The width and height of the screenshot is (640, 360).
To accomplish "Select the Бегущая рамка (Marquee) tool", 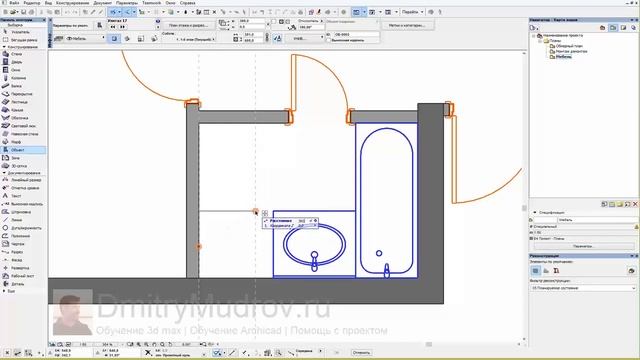I will coord(23,40).
